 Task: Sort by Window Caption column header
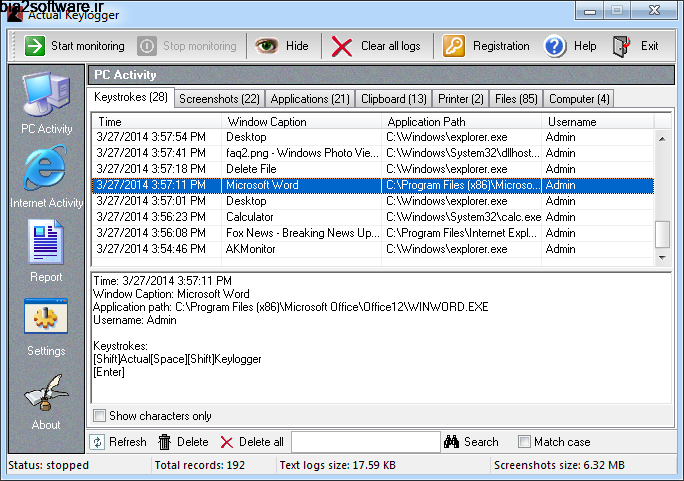[301, 122]
